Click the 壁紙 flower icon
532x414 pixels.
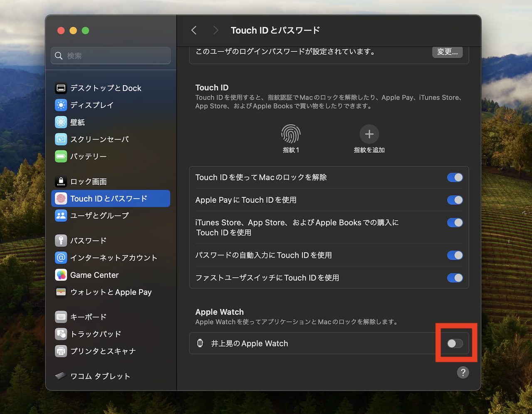pyautogui.click(x=61, y=122)
